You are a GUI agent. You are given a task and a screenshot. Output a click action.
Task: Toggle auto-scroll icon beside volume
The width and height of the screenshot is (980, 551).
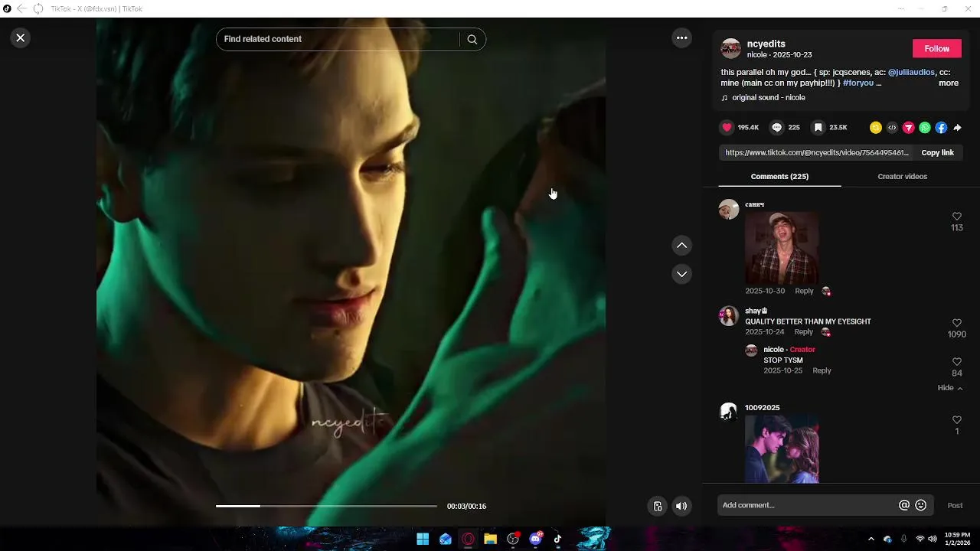(657, 506)
